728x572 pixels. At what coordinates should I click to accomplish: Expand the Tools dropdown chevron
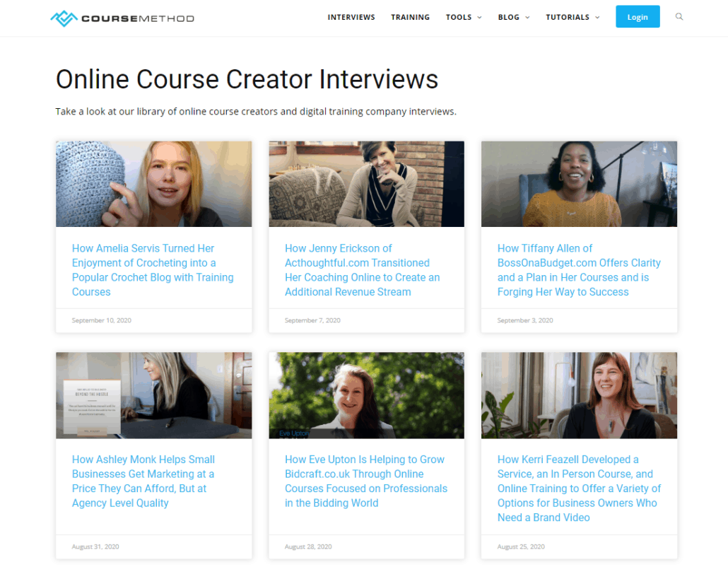[x=480, y=17]
